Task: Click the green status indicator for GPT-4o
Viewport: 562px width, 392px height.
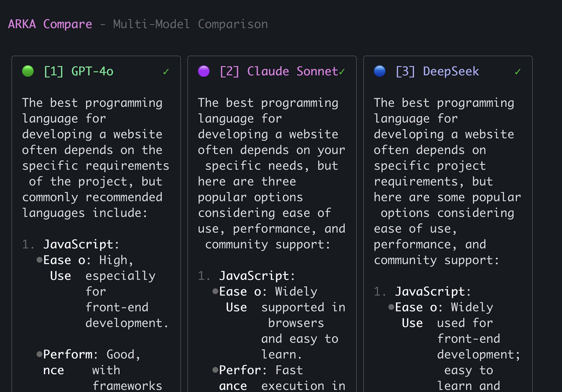Action: (28, 71)
